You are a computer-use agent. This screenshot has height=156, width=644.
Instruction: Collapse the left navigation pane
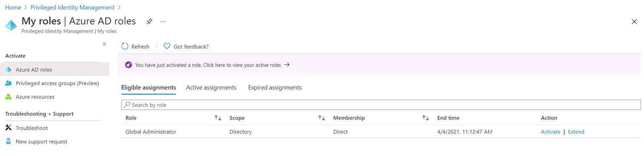point(105,44)
